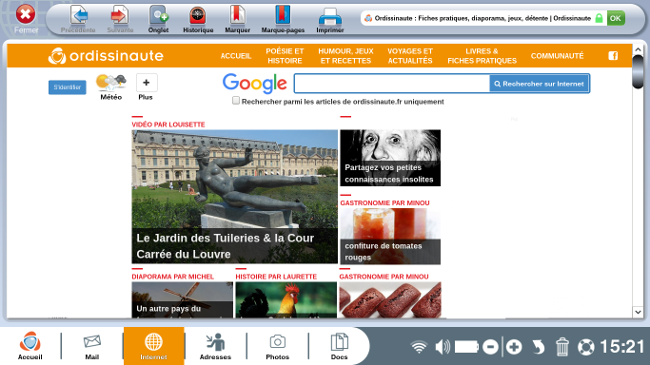Open HUMOUR, JEUX ET RECETTES menu
650x365 pixels.
coord(346,56)
